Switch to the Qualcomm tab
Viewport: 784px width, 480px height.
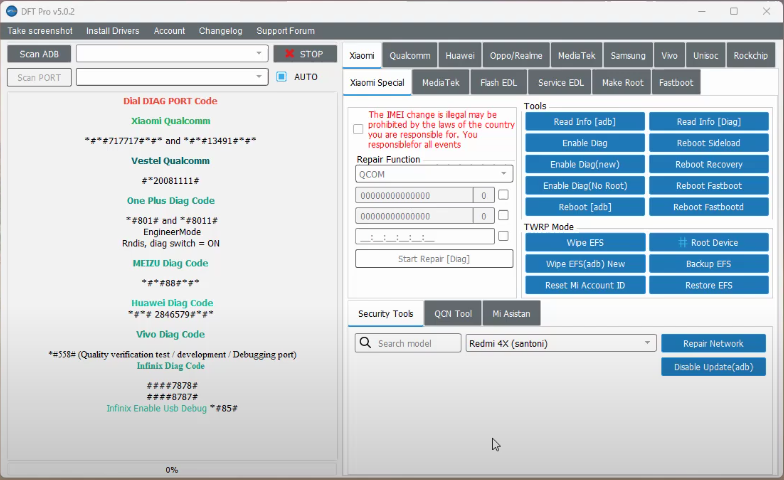coord(410,56)
